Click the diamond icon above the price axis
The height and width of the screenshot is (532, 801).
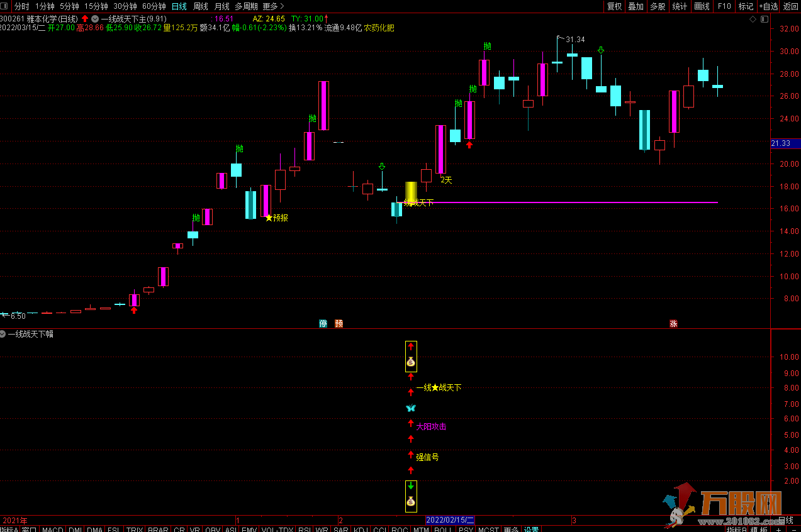[x=753, y=19]
